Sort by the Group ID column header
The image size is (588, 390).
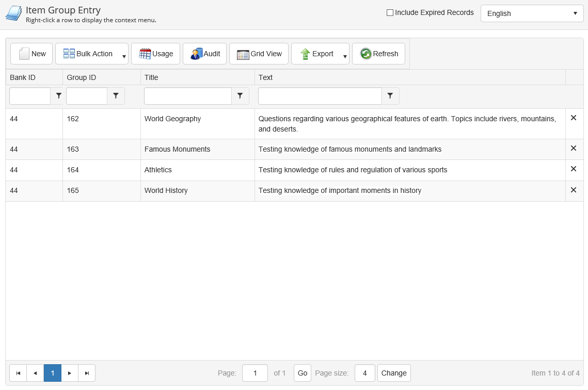click(82, 77)
